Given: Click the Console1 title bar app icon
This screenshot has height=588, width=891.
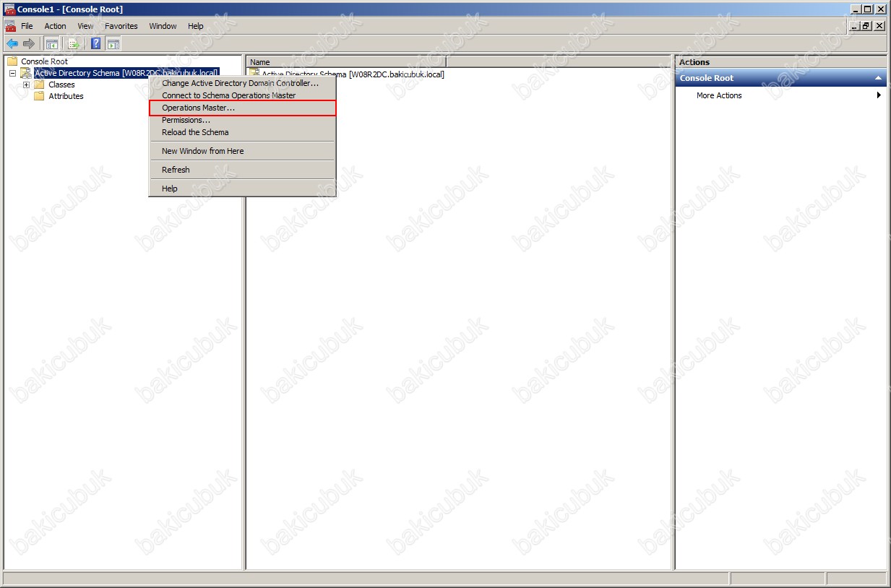Looking at the screenshot, I should tap(9, 9).
